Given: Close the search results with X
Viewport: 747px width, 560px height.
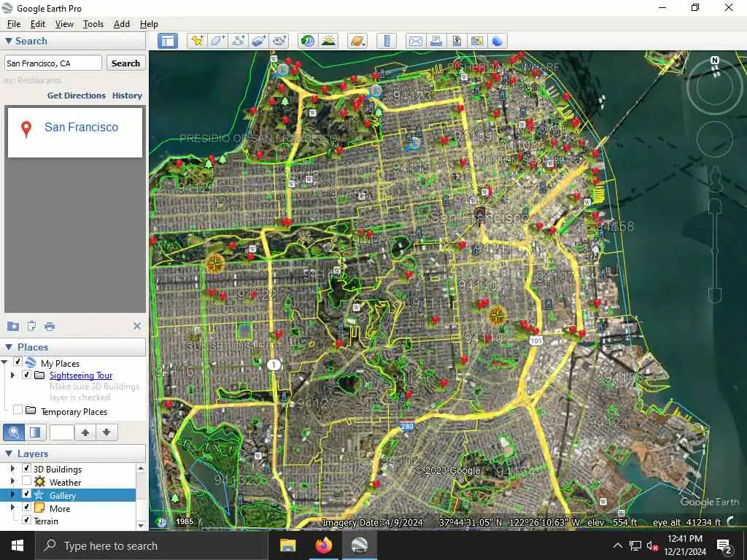Looking at the screenshot, I should coord(137,326).
